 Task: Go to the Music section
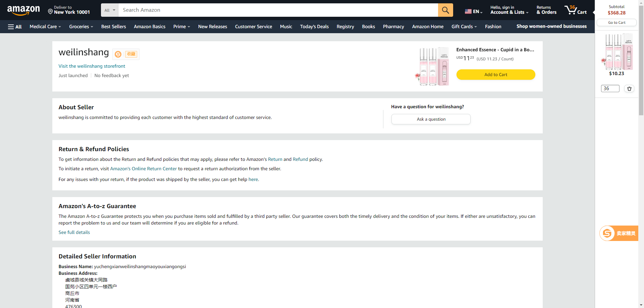coord(286,26)
